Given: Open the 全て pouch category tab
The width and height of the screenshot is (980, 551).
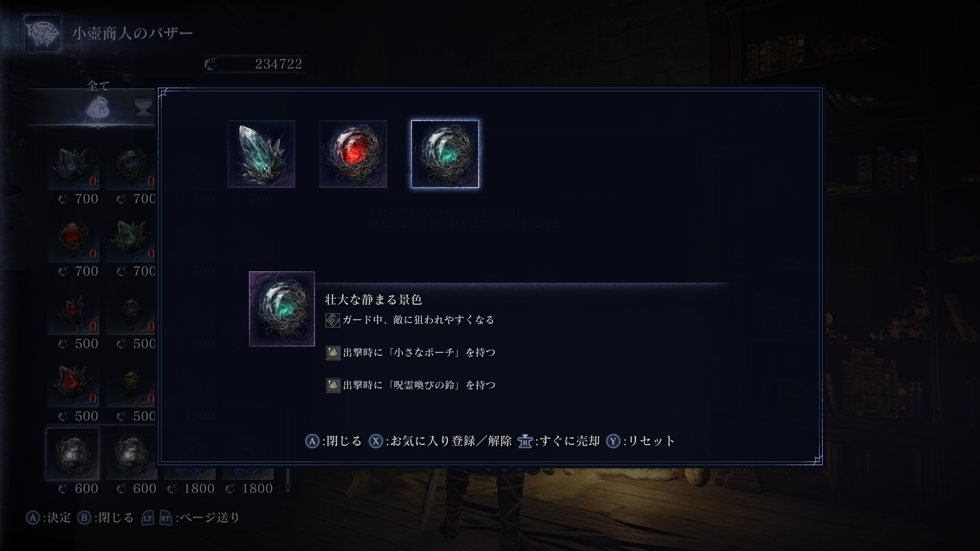Looking at the screenshot, I should pos(98,107).
